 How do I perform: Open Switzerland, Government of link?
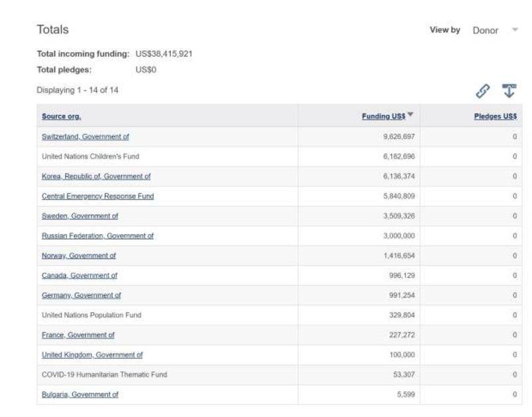click(85, 136)
